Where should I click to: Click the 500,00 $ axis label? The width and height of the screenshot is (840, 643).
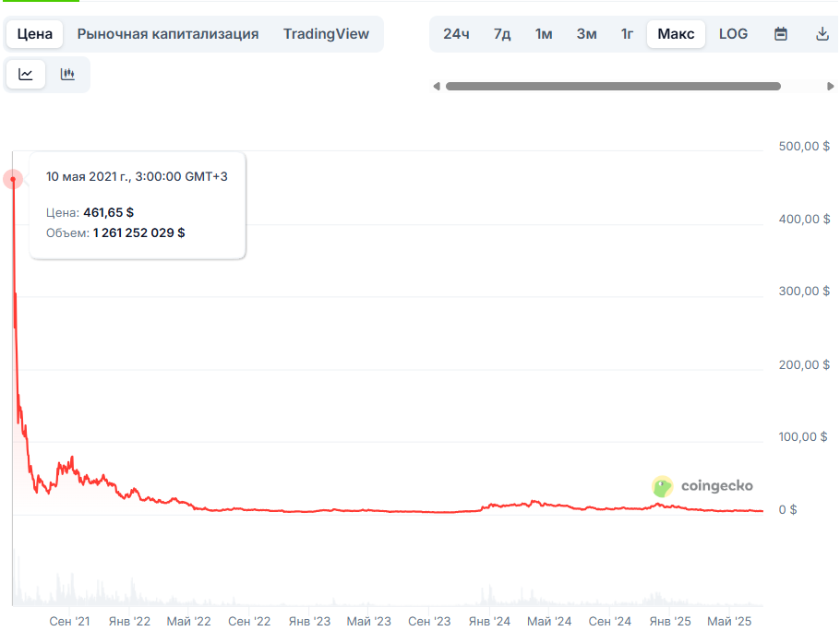click(x=804, y=146)
